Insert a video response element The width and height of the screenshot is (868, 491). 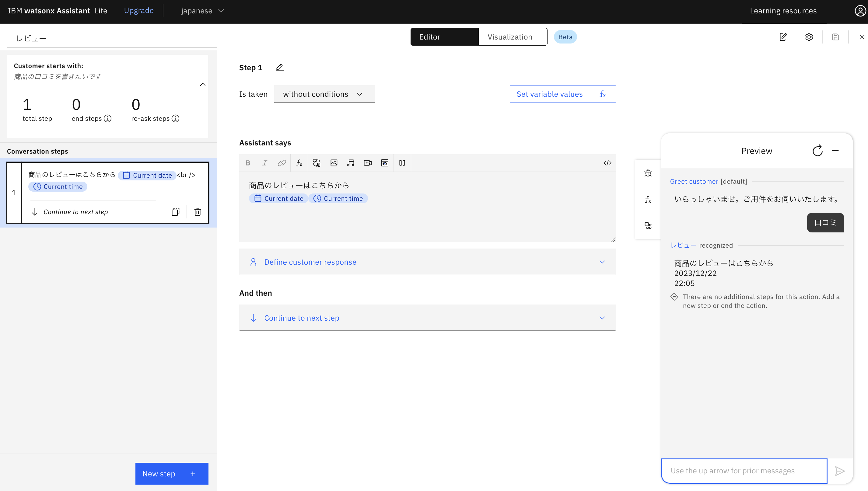[368, 163]
